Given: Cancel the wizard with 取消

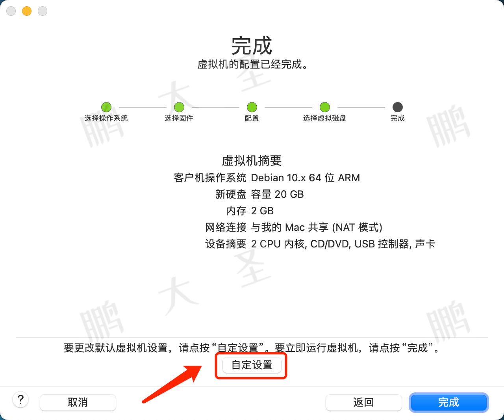Looking at the screenshot, I should pyautogui.click(x=78, y=403).
